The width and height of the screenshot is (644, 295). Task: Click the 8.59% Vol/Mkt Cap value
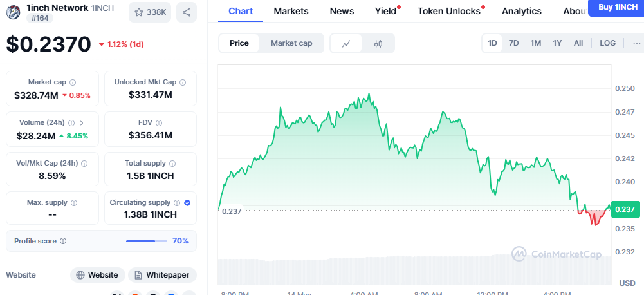(52, 176)
